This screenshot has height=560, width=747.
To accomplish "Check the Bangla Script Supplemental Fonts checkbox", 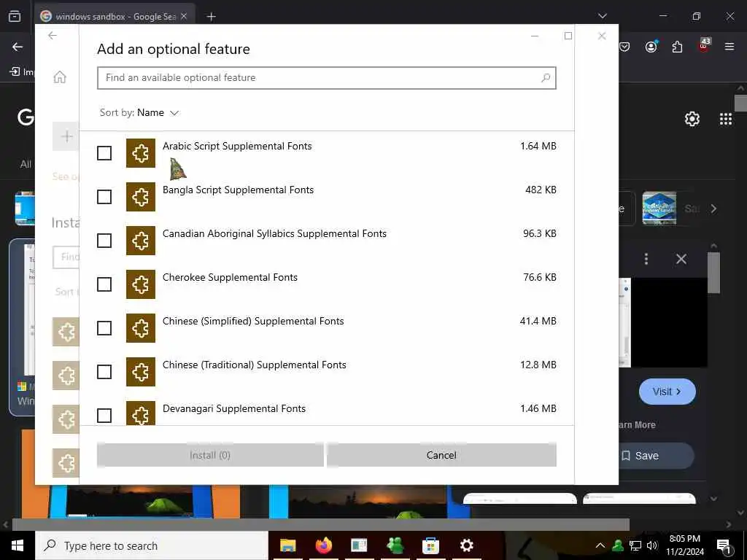I will 104,197.
